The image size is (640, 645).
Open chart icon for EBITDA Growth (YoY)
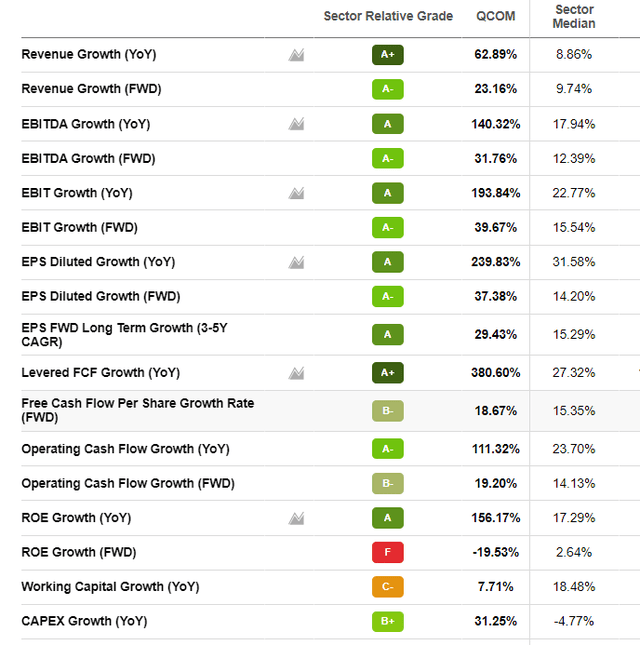point(296,124)
